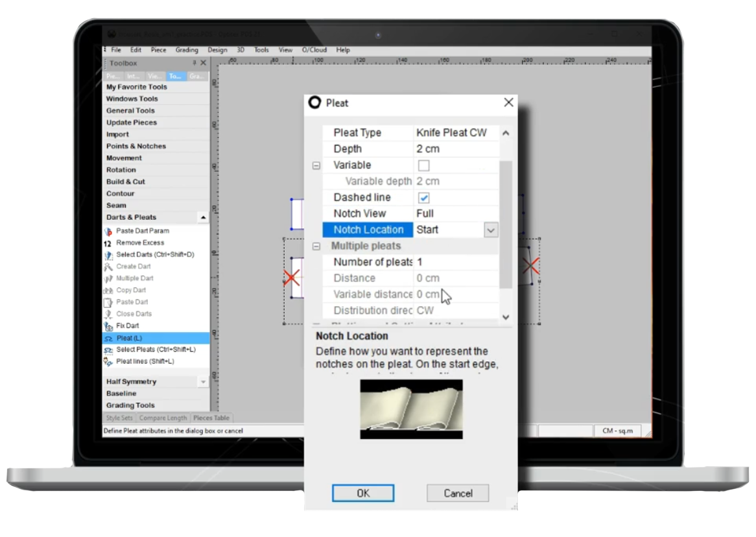Enable the Variable checkbox
This screenshot has width=756, height=537.
[x=424, y=165]
